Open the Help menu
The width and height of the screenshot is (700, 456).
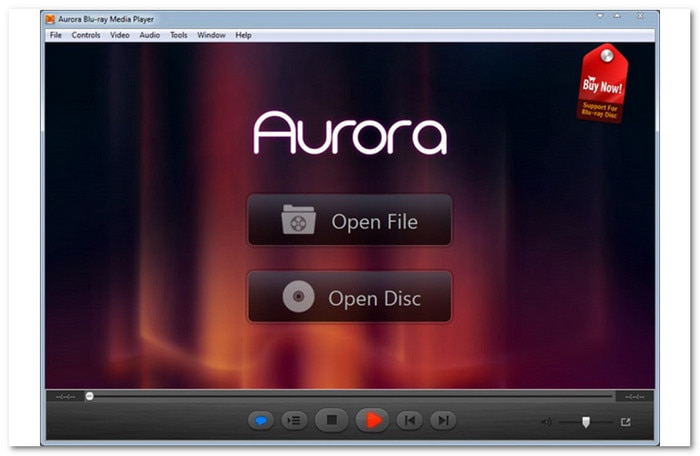tap(243, 35)
